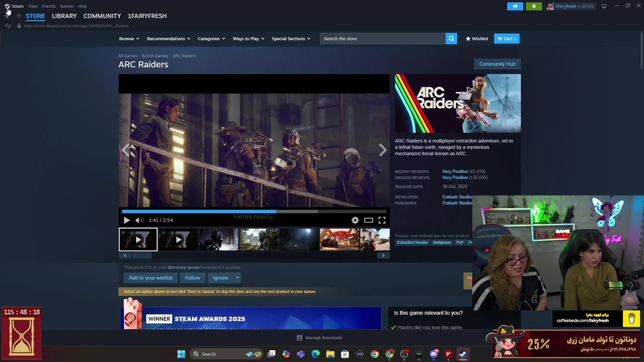This screenshot has width=644, height=362.
Task: Open Microsoft Teams from taskbar
Action: tap(301, 354)
